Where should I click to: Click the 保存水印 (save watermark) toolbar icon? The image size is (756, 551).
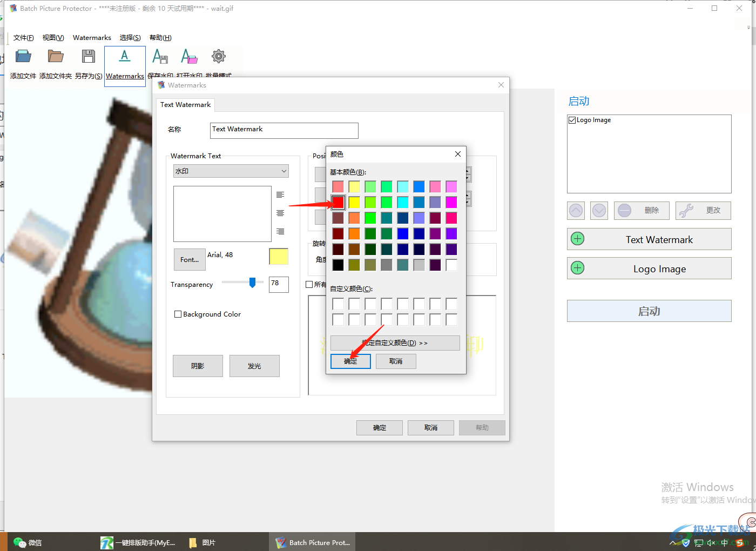click(x=160, y=56)
